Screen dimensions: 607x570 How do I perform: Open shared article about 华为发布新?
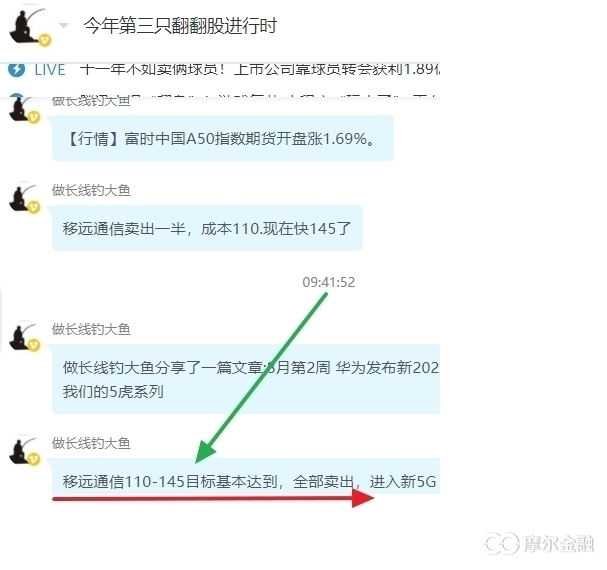point(246,379)
